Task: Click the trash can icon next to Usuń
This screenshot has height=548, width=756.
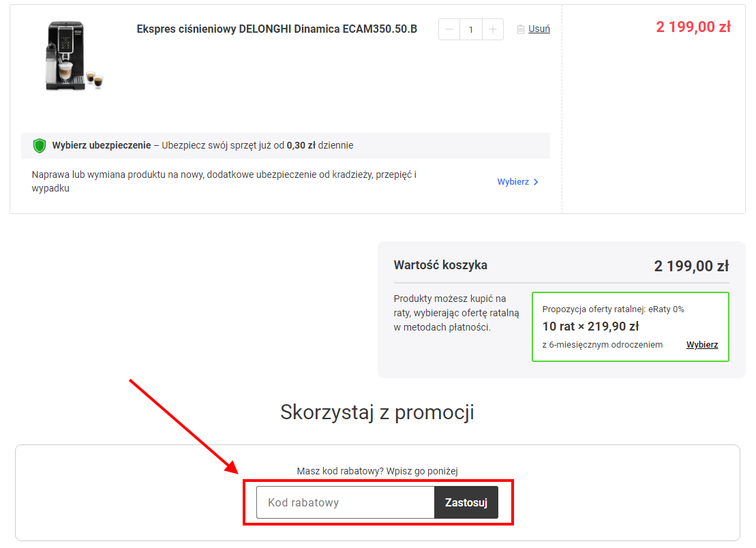Action: pyautogui.click(x=521, y=29)
